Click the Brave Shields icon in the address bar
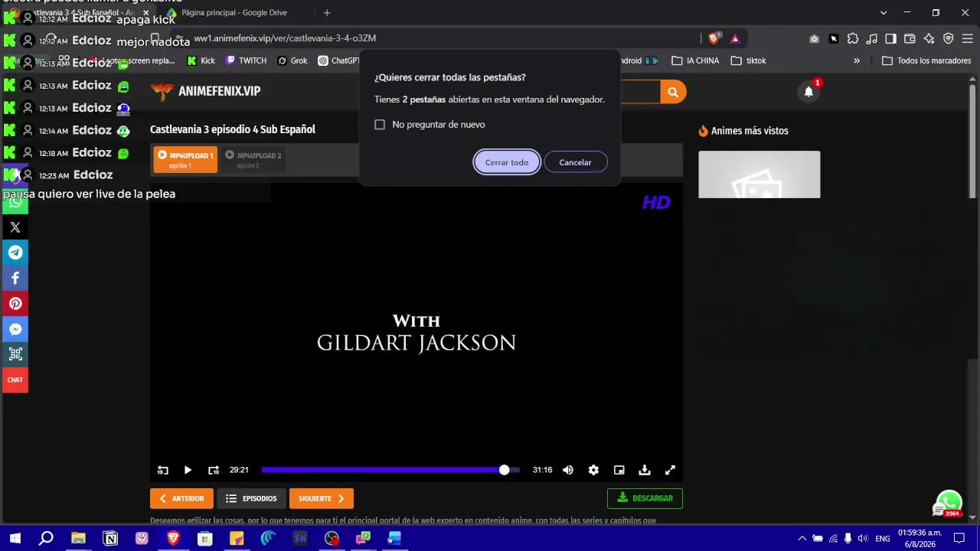Image resolution: width=980 pixels, height=551 pixels. 714,38
